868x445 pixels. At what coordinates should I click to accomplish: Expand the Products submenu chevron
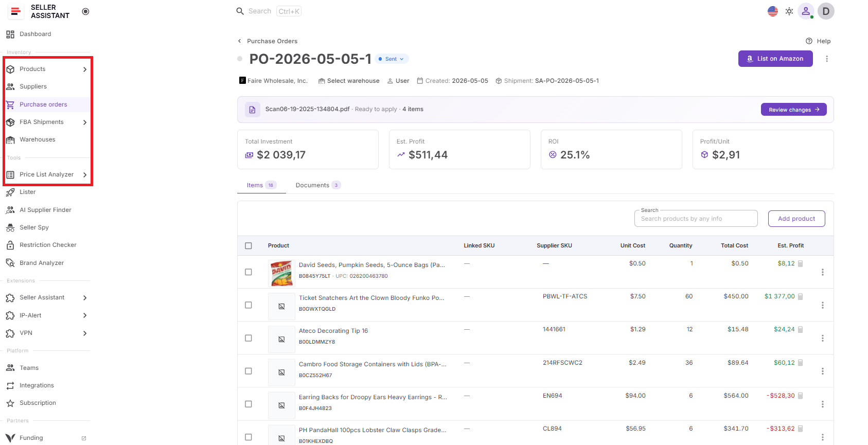point(85,69)
